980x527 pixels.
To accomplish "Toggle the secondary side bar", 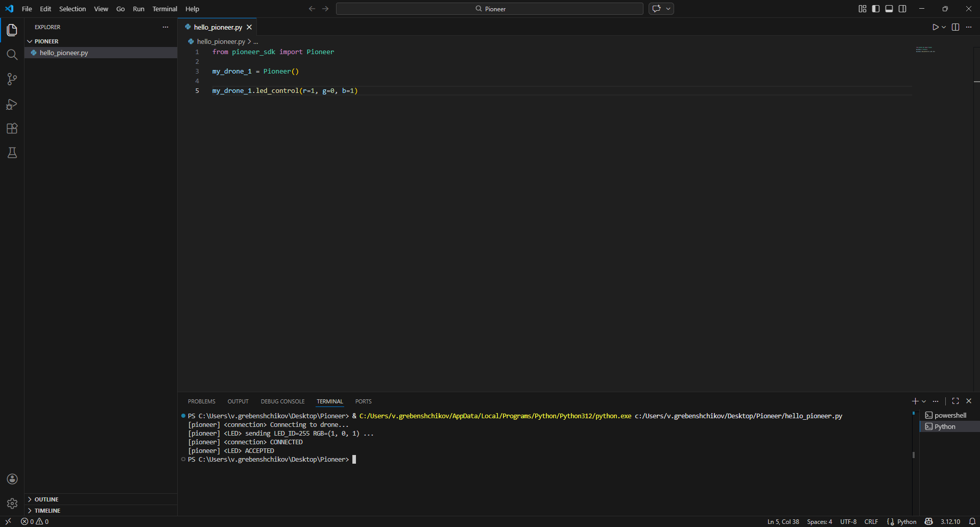I will (902, 9).
